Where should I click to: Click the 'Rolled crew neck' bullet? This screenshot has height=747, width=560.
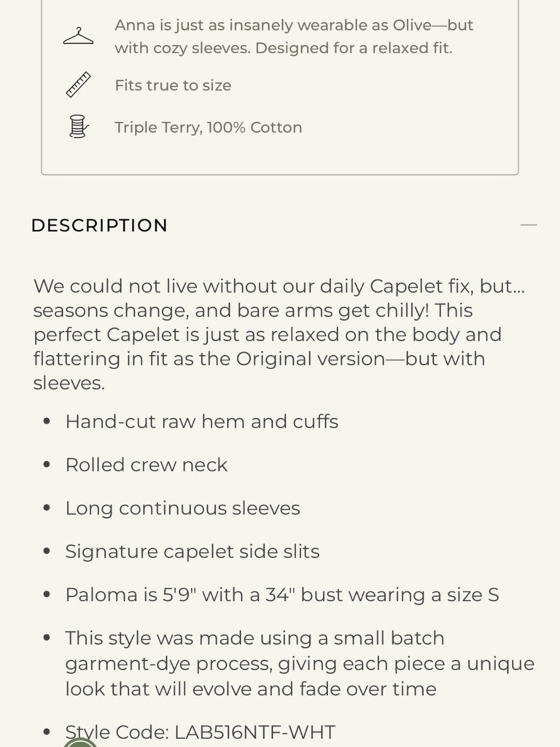(146, 465)
